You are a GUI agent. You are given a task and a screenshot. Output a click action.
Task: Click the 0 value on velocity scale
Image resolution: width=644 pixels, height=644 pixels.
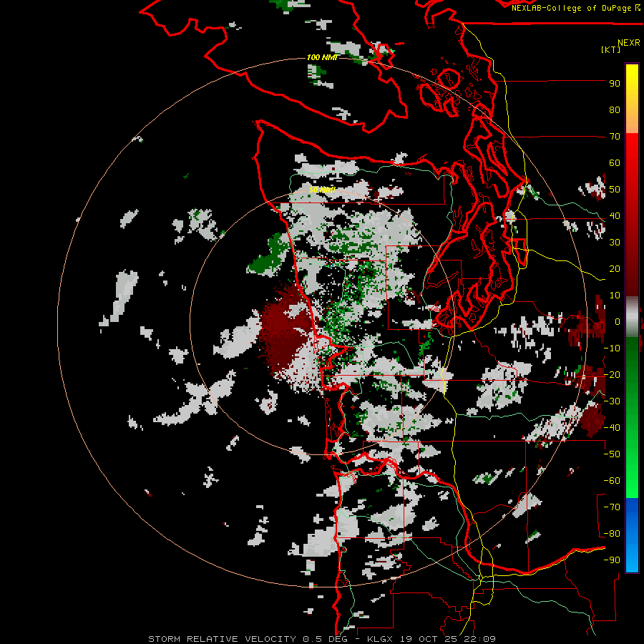click(618, 322)
